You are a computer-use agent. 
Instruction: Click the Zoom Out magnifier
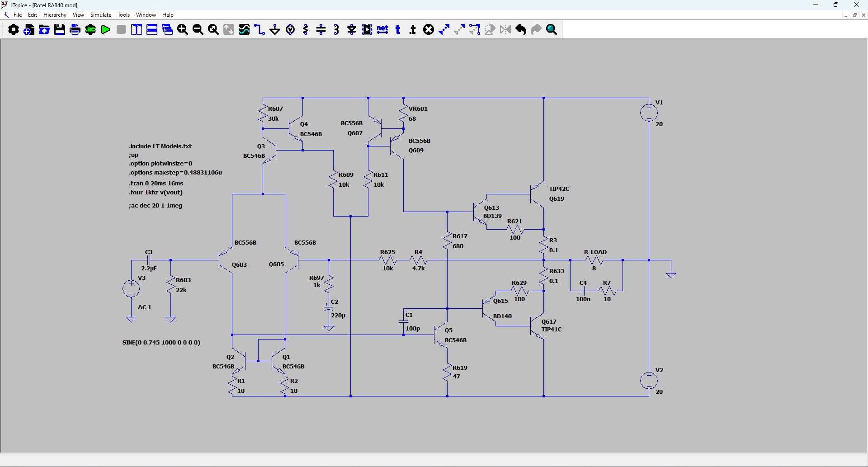[198, 30]
